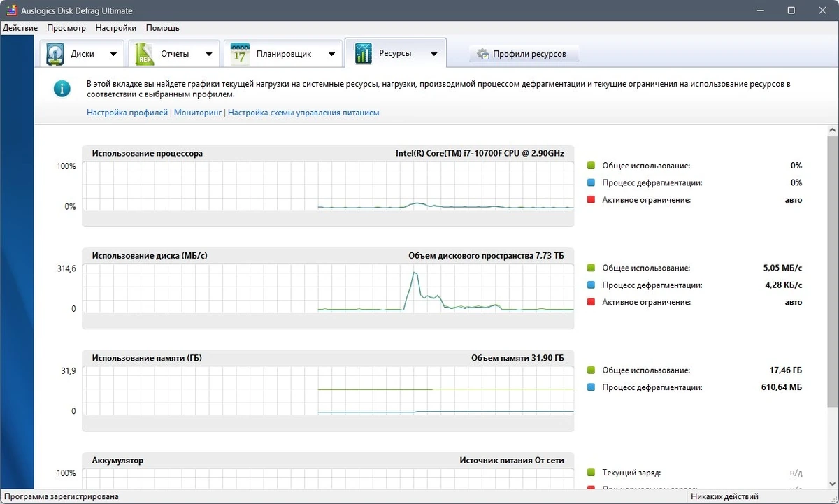Click the memory usage graph area

pos(328,391)
